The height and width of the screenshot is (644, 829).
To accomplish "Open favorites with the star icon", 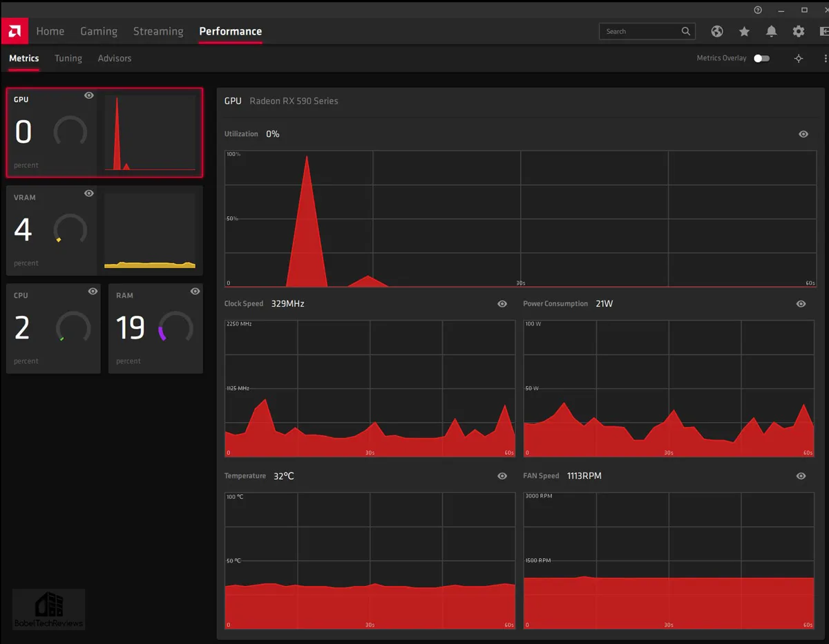I will click(744, 31).
